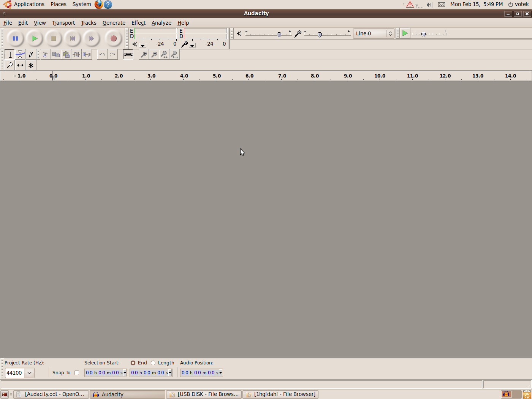Screen dimensions: 532x399
Task: Click the output level meter bars
Action: click(156, 33)
